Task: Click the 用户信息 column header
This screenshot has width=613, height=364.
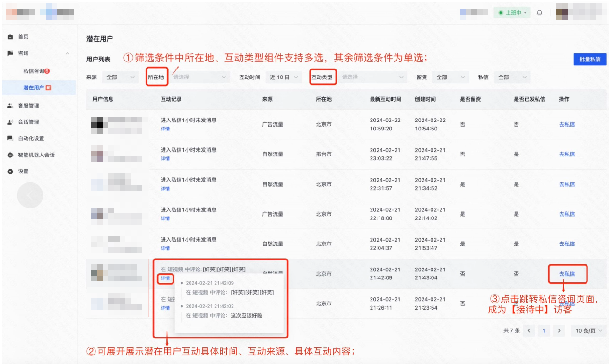Action: (x=103, y=99)
